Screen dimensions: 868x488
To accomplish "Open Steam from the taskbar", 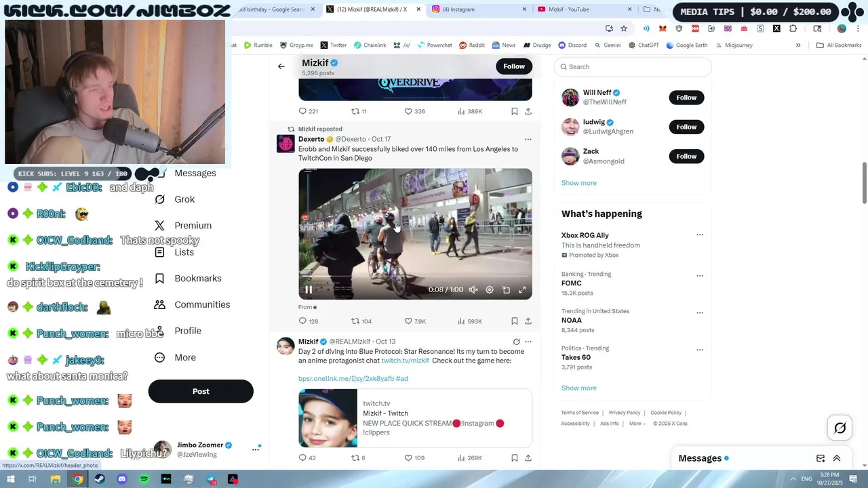I will pyautogui.click(x=100, y=479).
